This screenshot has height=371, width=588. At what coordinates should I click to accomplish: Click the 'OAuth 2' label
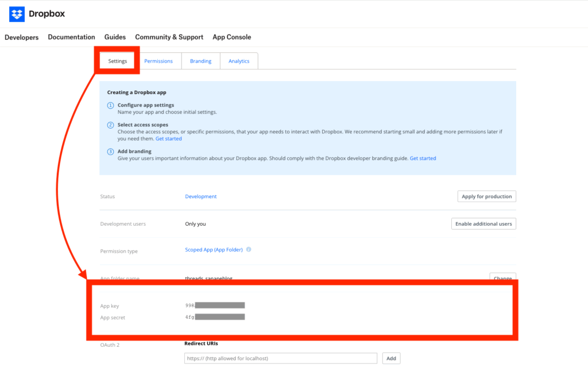(x=110, y=345)
